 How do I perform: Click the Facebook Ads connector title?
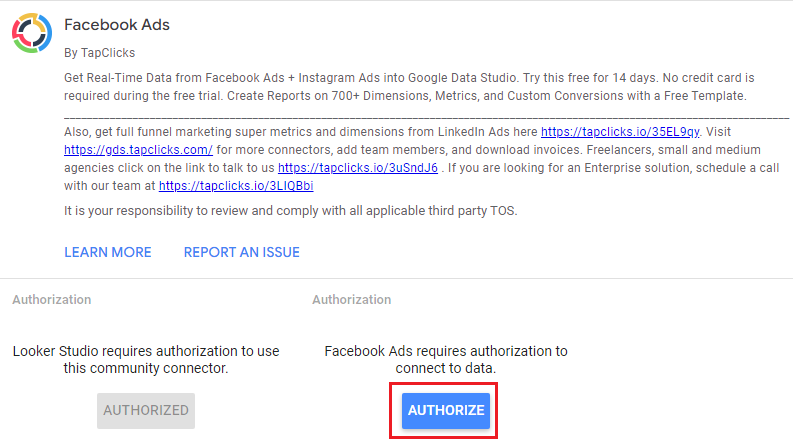coord(117,25)
